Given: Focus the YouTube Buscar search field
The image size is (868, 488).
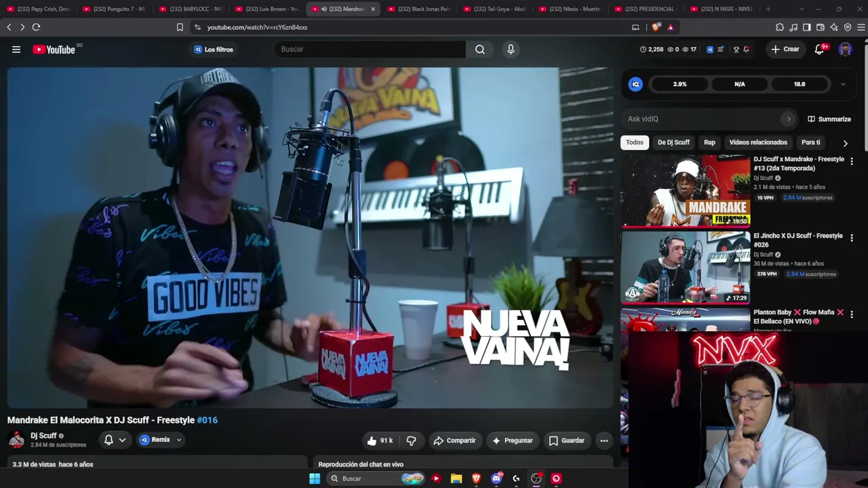Looking at the screenshot, I should pos(370,49).
